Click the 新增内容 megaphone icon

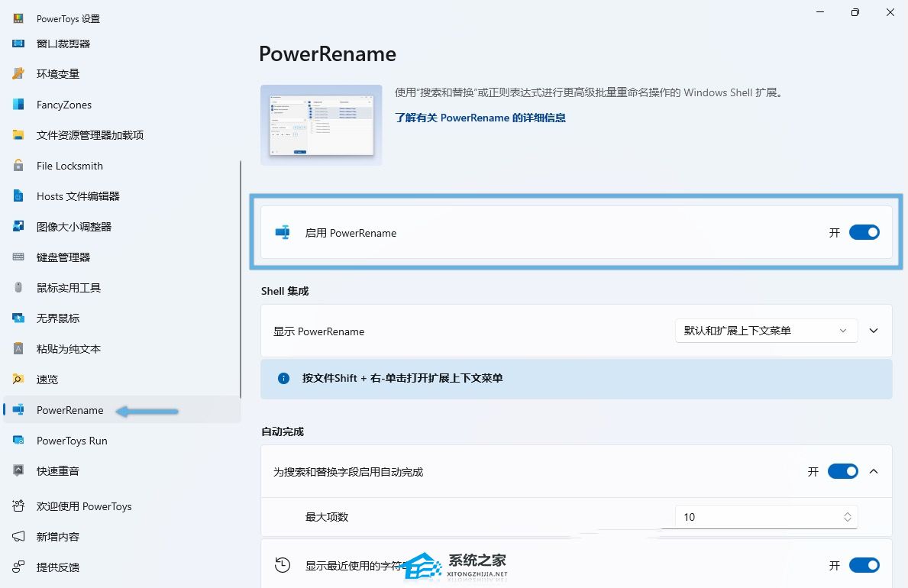click(18, 536)
